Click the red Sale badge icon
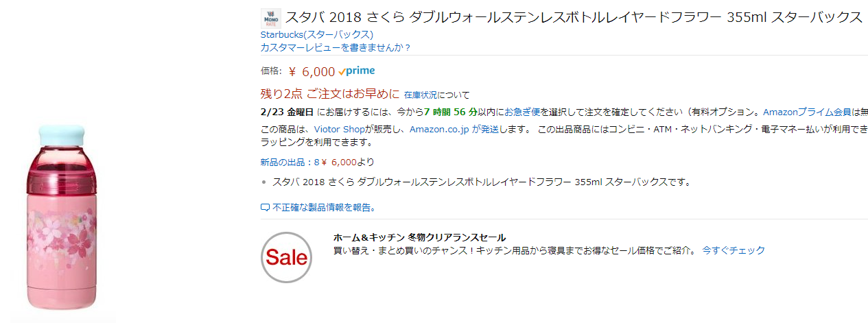The image size is (868, 336). [286, 258]
